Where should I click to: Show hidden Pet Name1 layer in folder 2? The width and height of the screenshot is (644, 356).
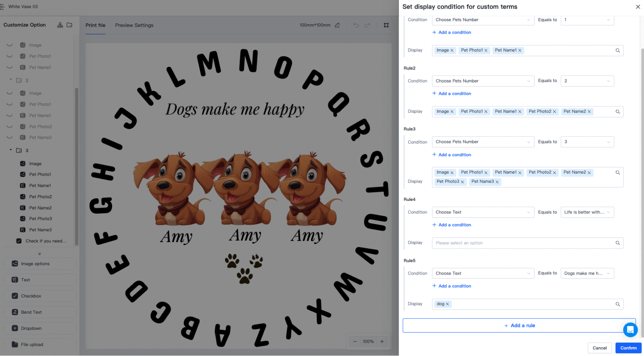coord(9,116)
